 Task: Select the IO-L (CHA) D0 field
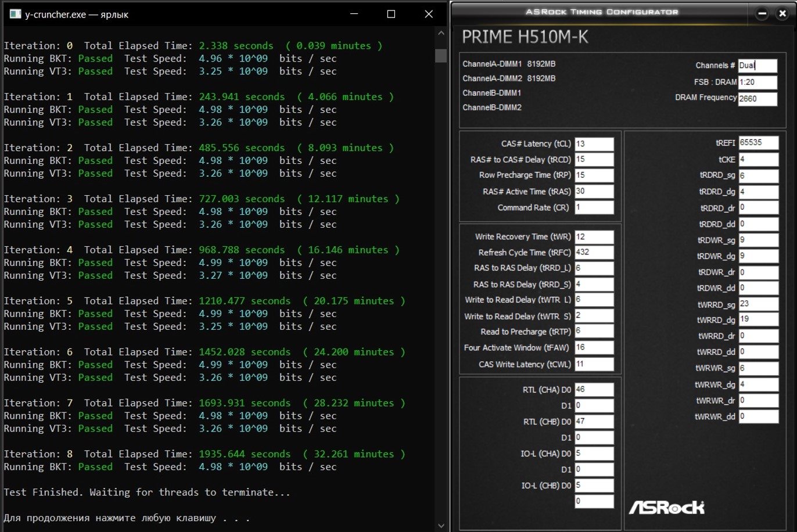pyautogui.click(x=594, y=454)
